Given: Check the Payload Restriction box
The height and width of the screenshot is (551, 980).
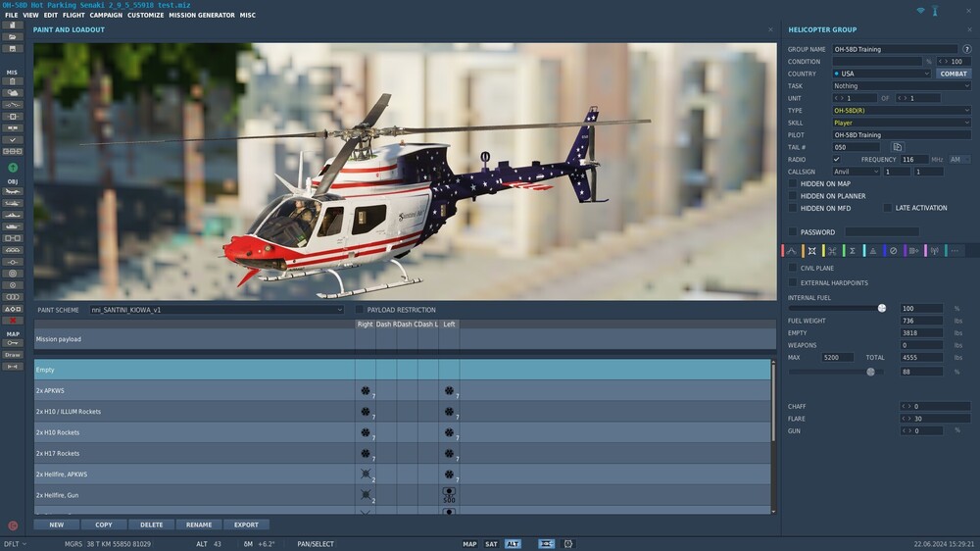Looking at the screenshot, I should point(360,310).
